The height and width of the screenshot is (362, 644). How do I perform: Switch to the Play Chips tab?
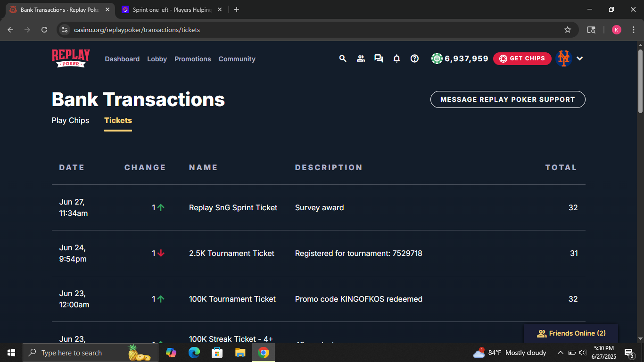point(70,121)
